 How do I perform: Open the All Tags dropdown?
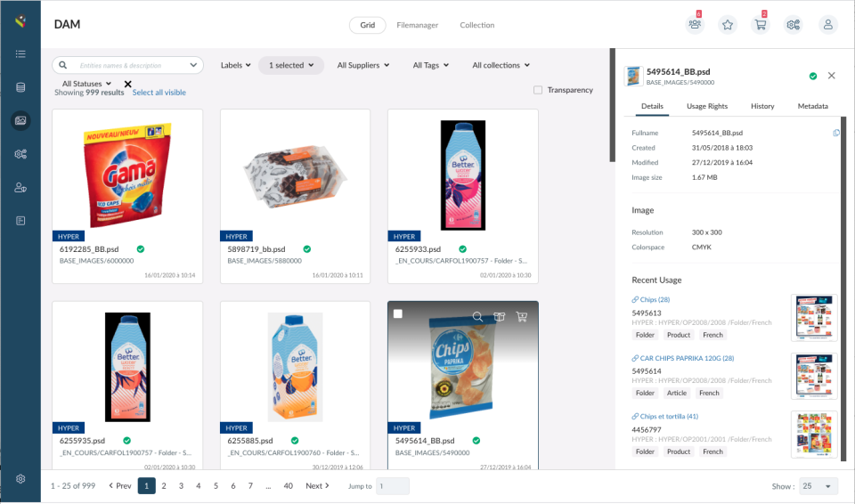click(431, 65)
